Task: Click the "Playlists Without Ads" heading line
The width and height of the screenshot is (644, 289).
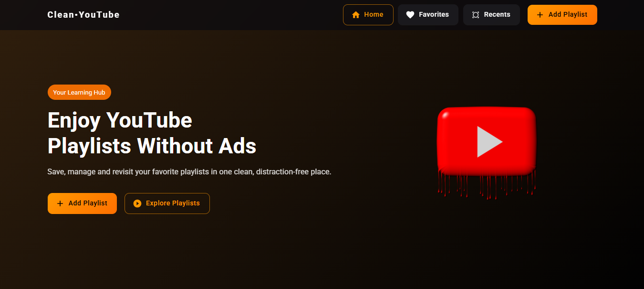Action: [152, 146]
